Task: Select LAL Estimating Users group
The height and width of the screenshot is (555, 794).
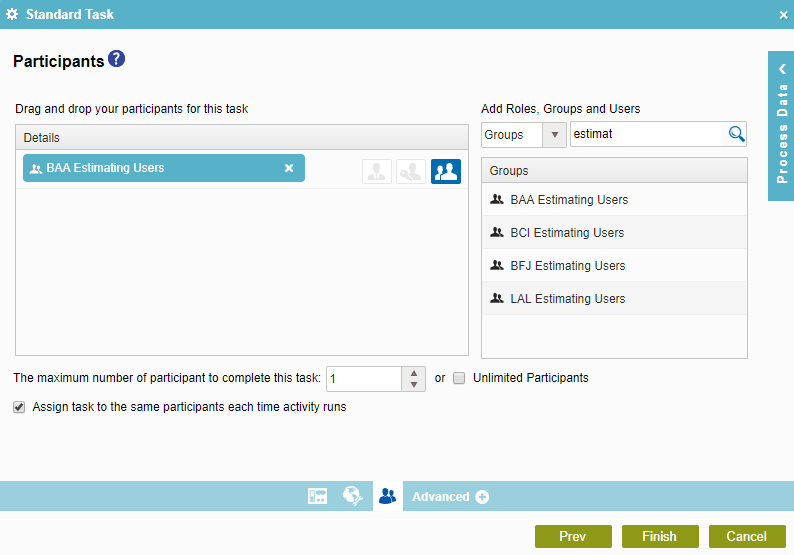Action: click(567, 299)
